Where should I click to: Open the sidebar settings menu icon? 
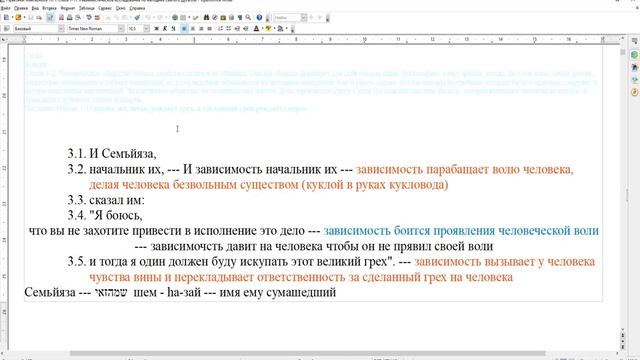(x=634, y=41)
